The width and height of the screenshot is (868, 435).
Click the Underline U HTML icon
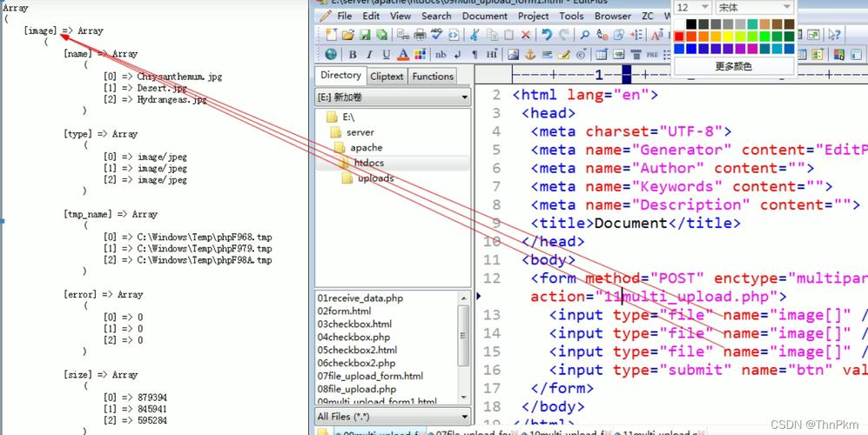click(x=387, y=54)
